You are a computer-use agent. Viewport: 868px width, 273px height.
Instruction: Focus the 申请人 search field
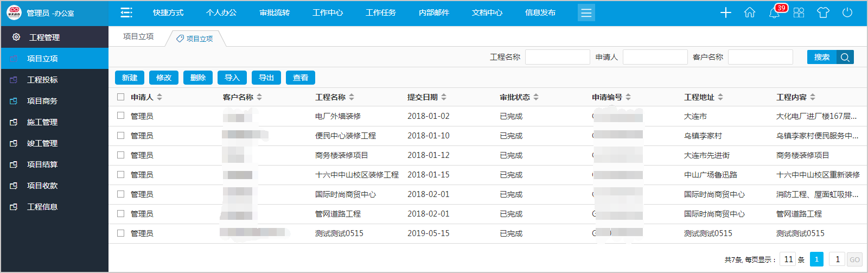(x=655, y=57)
